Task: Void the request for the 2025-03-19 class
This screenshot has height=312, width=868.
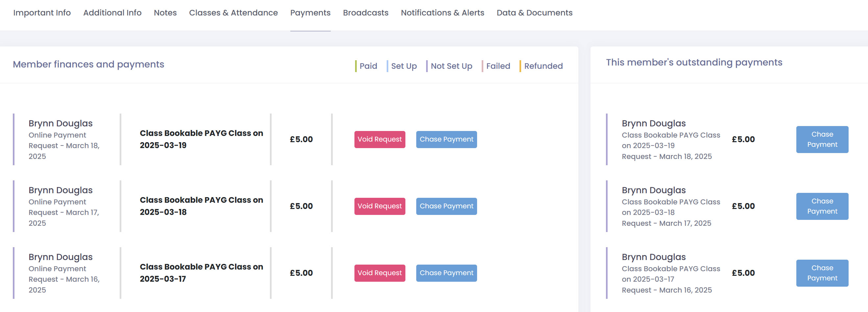Action: click(379, 139)
